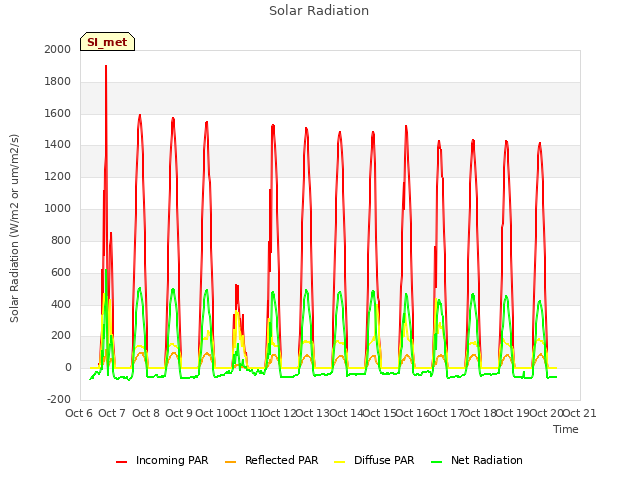Click the -200 y-axis tick label
This screenshot has height=480, width=640.
click(x=59, y=399)
